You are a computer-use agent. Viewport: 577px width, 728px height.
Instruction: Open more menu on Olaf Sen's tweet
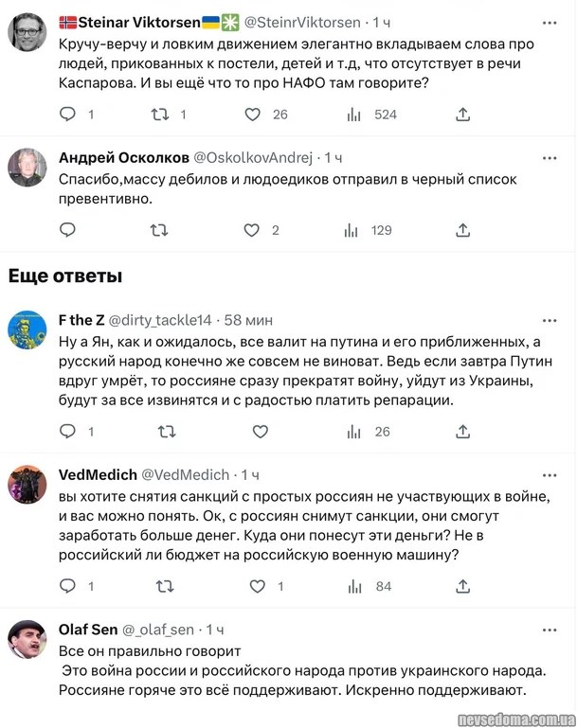pyautogui.click(x=550, y=630)
